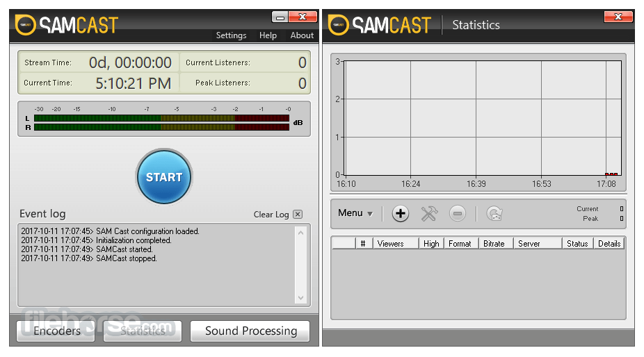Click the SAMCAST logo in main window
644x357 pixels.
(67, 25)
